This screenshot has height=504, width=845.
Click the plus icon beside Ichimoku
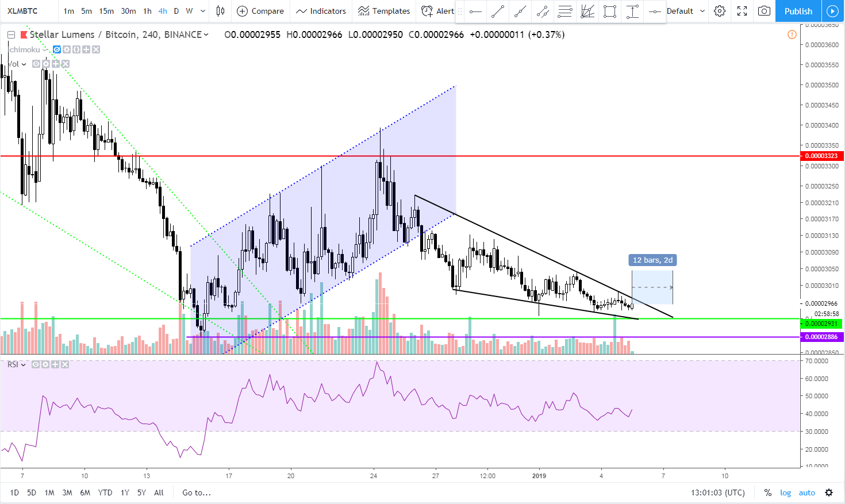(86, 49)
